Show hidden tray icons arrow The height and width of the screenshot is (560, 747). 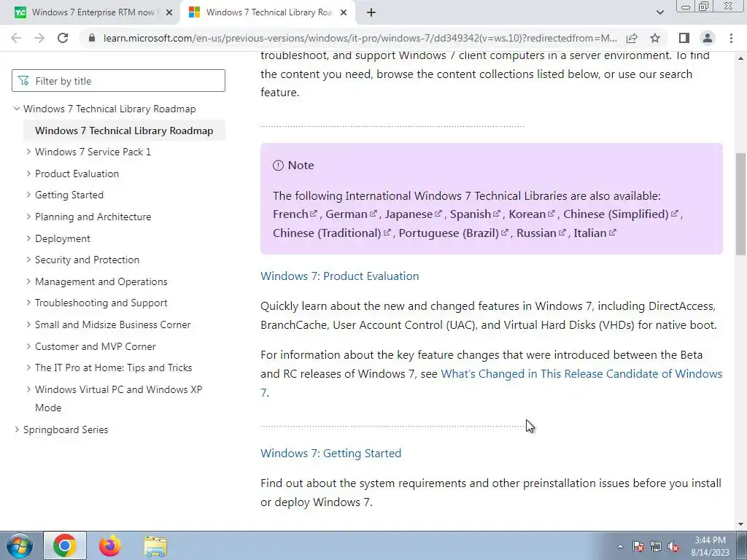(620, 546)
